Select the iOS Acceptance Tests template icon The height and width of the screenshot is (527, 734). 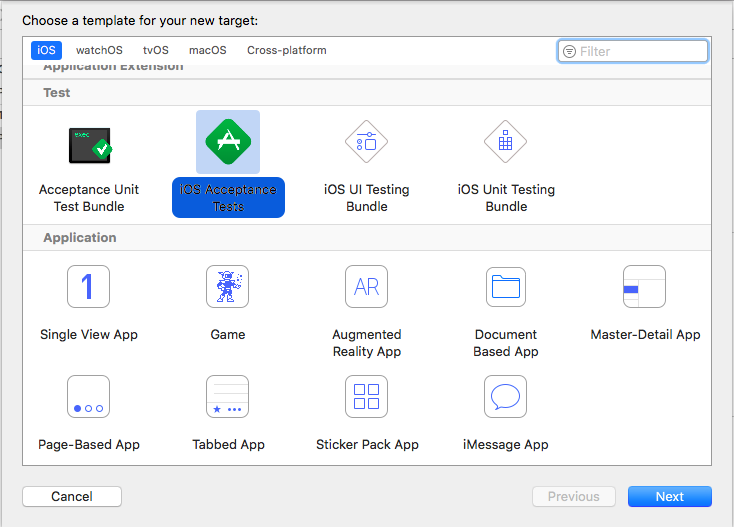pyautogui.click(x=228, y=142)
